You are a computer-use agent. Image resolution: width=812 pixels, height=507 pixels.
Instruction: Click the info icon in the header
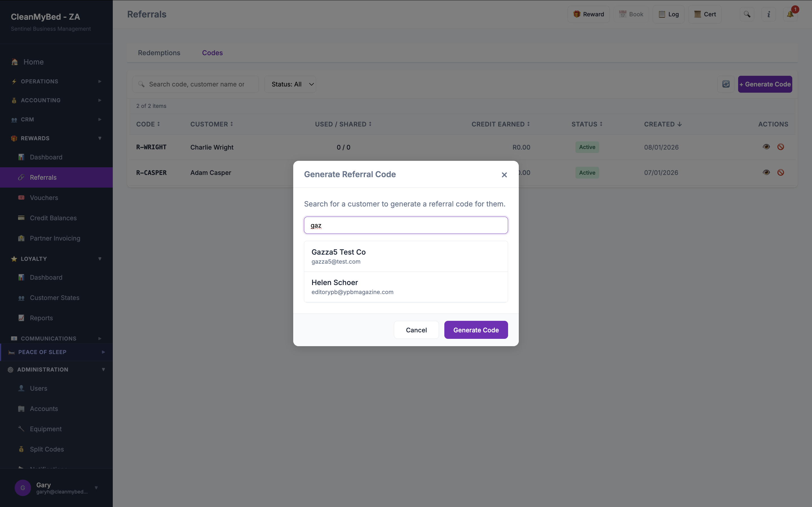[x=768, y=14]
